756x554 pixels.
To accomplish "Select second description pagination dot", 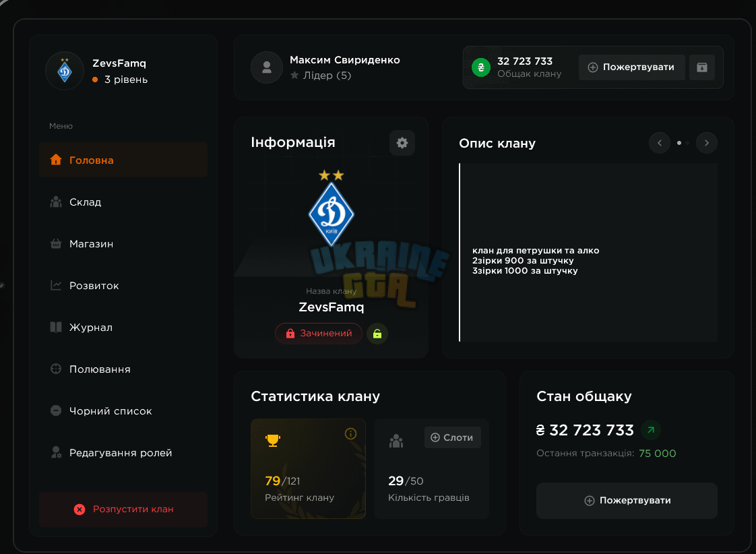I will point(687,143).
